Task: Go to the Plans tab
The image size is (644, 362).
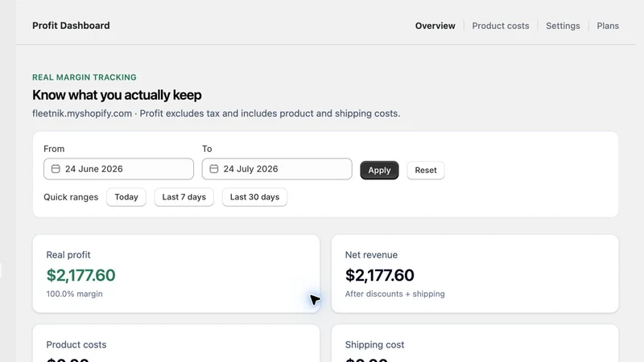Action: [x=608, y=26]
